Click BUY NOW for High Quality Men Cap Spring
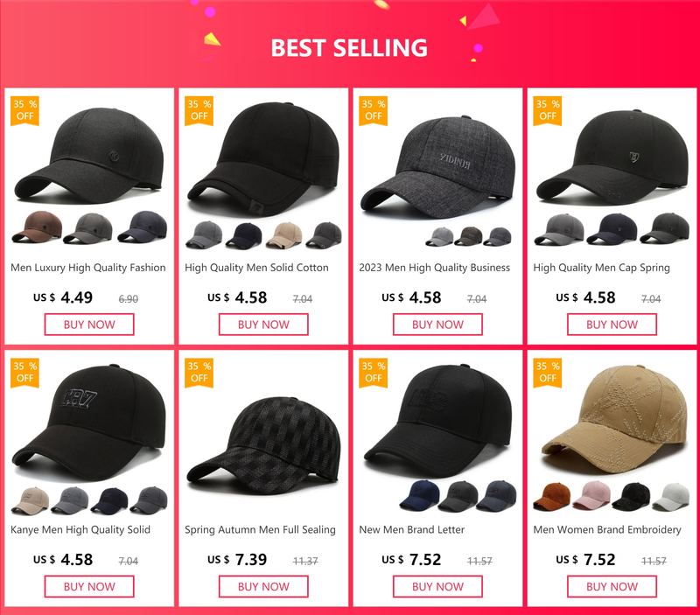Image resolution: width=700 pixels, height=615 pixels. coord(612,325)
